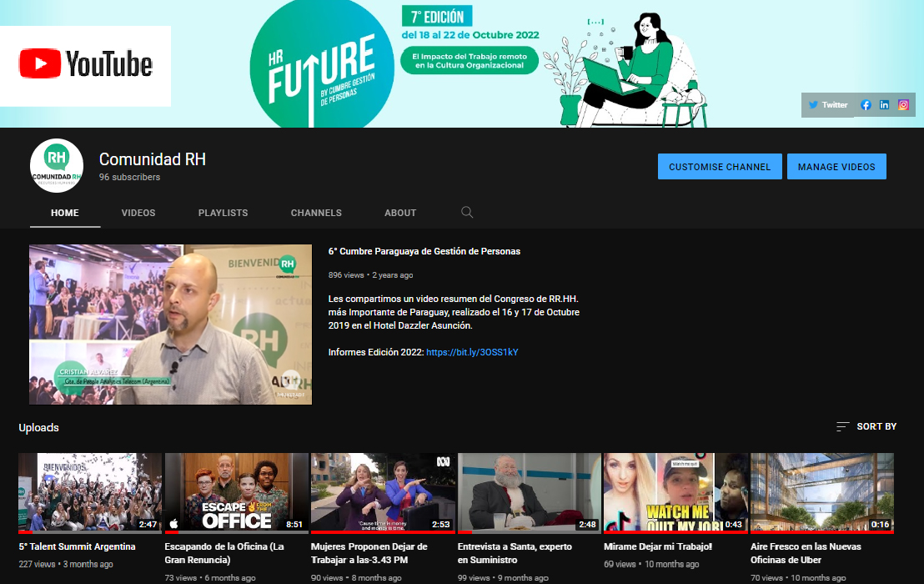Open the 6° Cumbre Paraguaya video title

coord(424,251)
